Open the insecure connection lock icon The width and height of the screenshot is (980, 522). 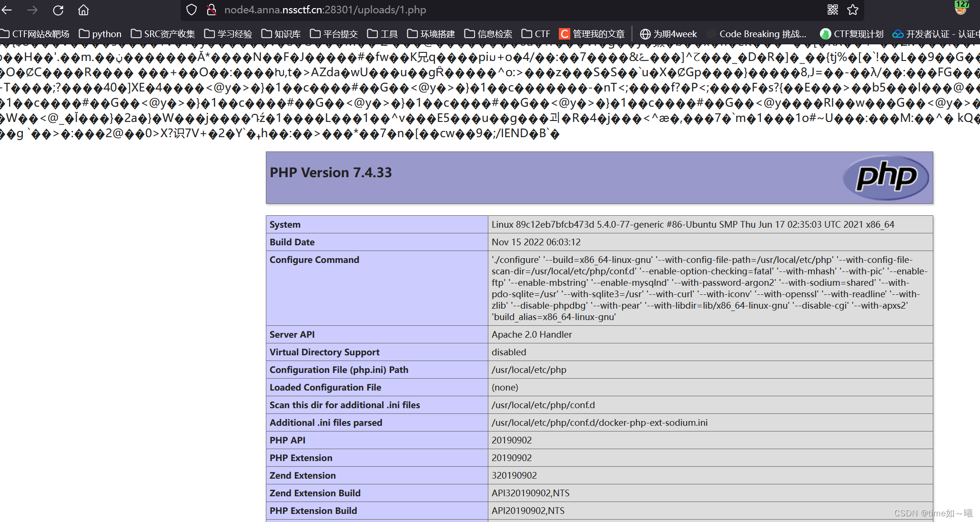tap(212, 10)
